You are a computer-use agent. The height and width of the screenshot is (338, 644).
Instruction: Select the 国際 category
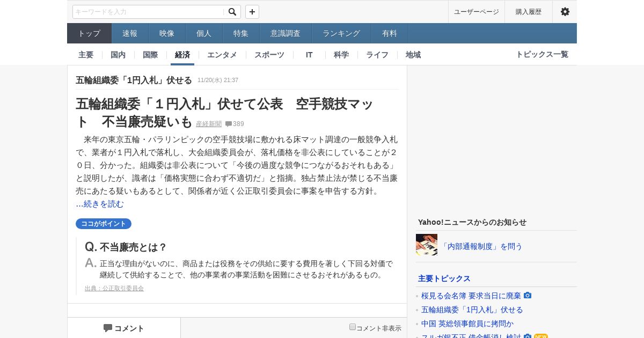pos(150,55)
